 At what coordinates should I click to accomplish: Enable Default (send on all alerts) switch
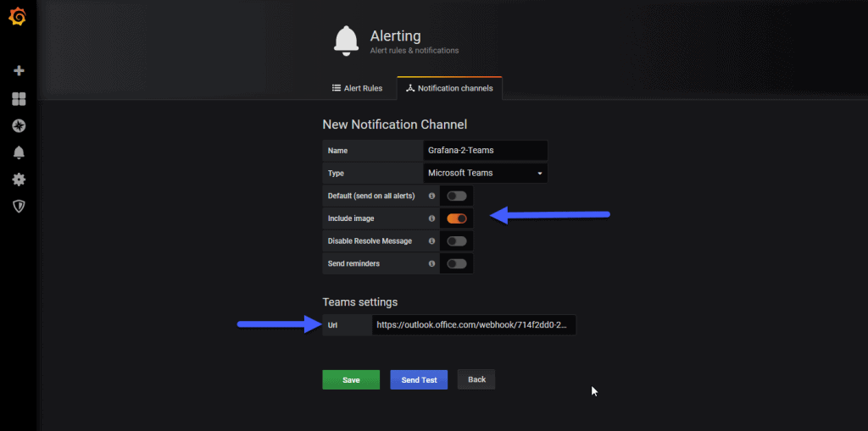[457, 196]
